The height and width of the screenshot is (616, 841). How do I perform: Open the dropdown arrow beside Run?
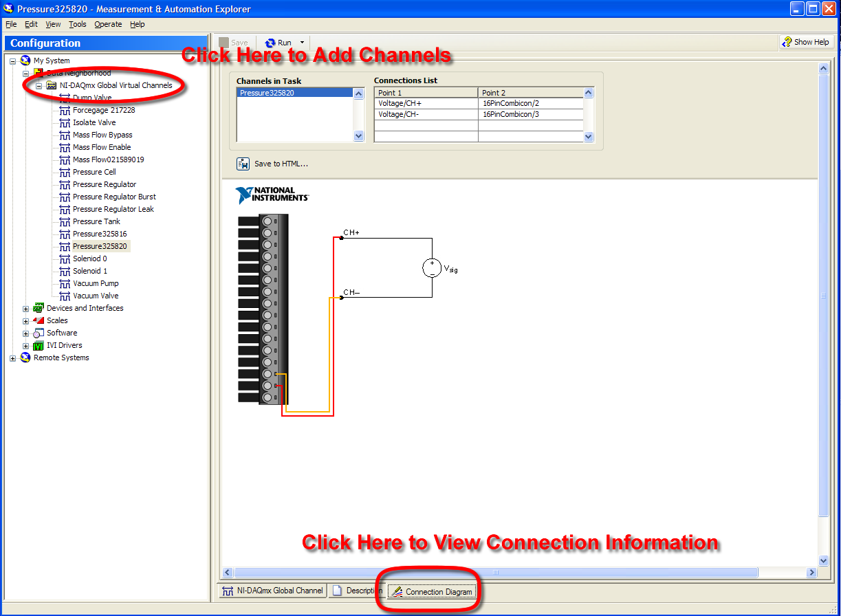tap(301, 43)
